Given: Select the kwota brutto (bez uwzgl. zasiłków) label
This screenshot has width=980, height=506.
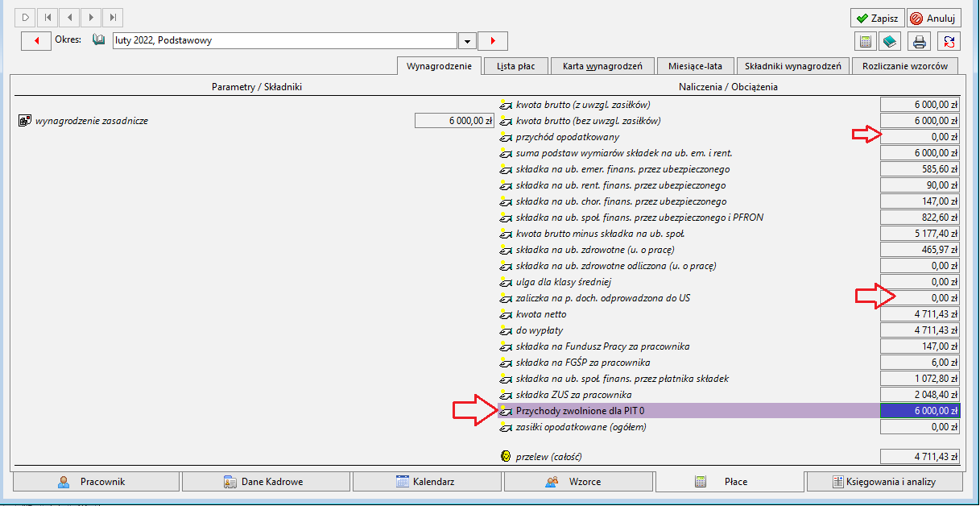Looking at the screenshot, I should point(589,121).
